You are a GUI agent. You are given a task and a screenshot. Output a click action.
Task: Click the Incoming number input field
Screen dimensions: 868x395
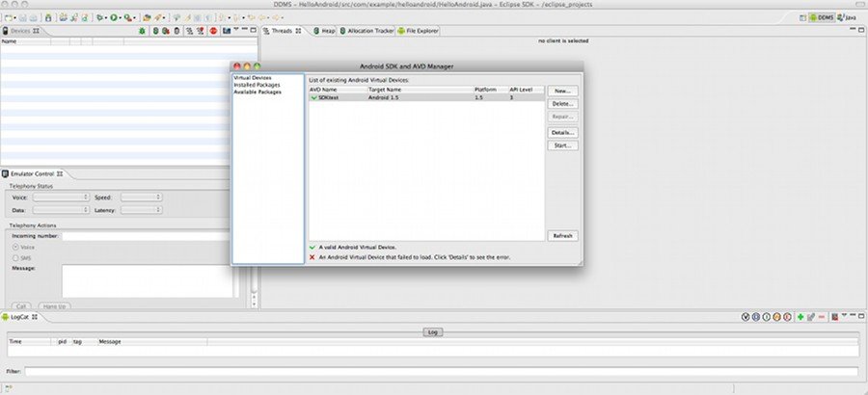point(147,236)
